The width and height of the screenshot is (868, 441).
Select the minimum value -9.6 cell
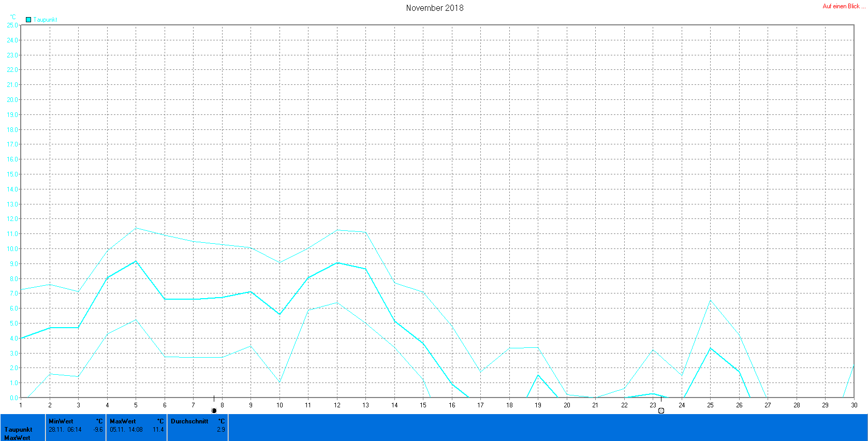click(x=98, y=430)
